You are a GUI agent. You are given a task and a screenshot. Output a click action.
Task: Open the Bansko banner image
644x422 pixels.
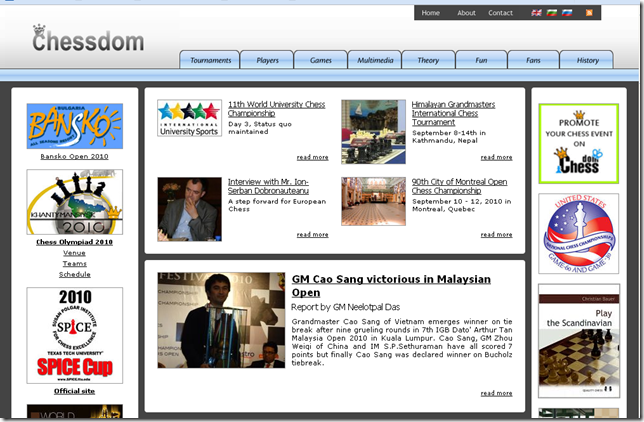click(x=75, y=126)
